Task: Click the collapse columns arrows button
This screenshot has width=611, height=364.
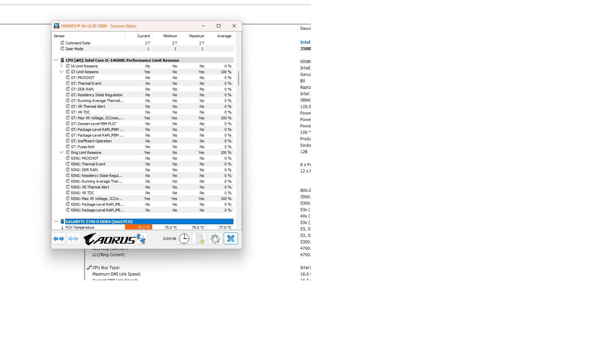Action: click(x=73, y=239)
